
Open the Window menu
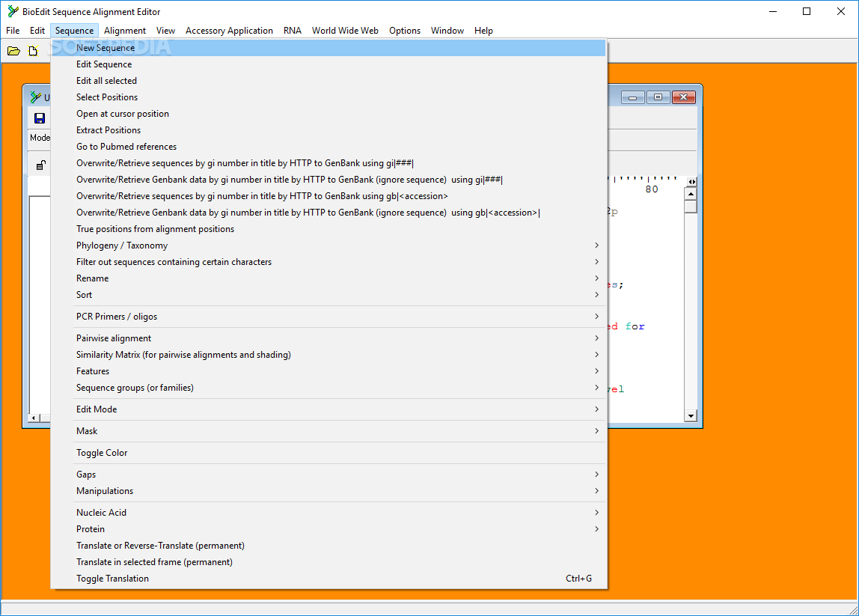tap(447, 31)
